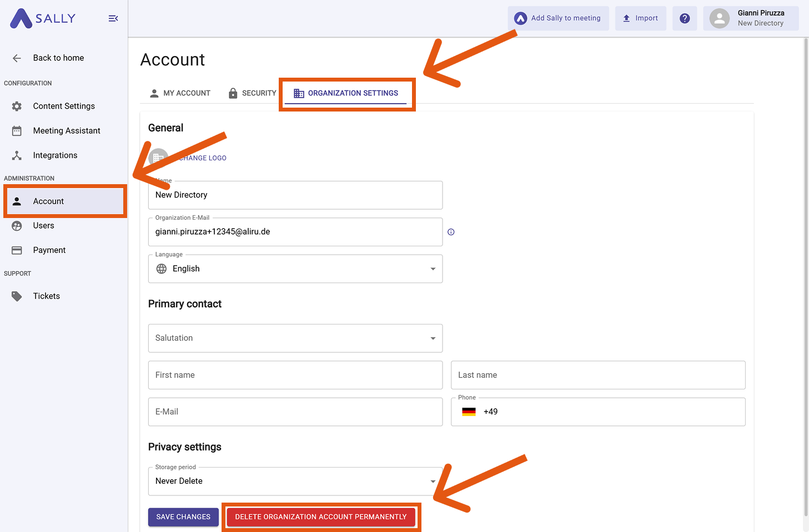The height and width of the screenshot is (532, 809).
Task: Click Add Sally to meeting button
Action: 558,18
